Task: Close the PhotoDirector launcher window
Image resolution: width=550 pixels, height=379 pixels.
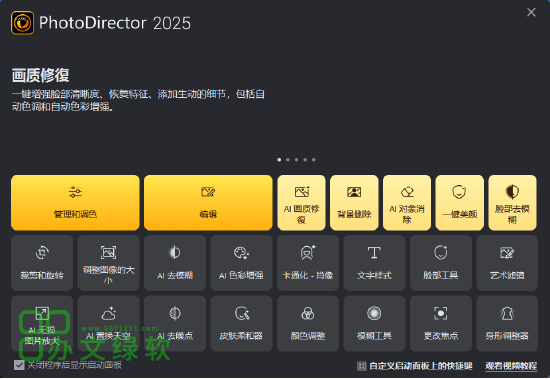Action: (531, 12)
